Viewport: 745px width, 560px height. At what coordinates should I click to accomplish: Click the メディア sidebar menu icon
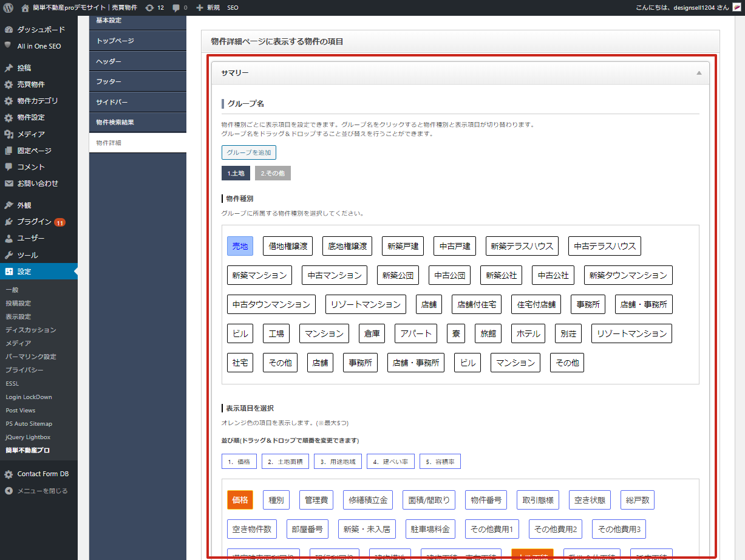click(x=8, y=134)
